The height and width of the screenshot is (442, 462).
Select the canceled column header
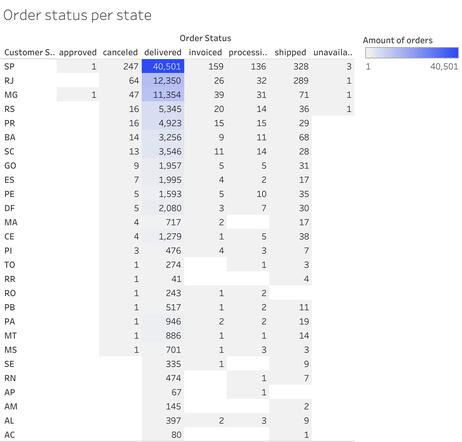120,52
